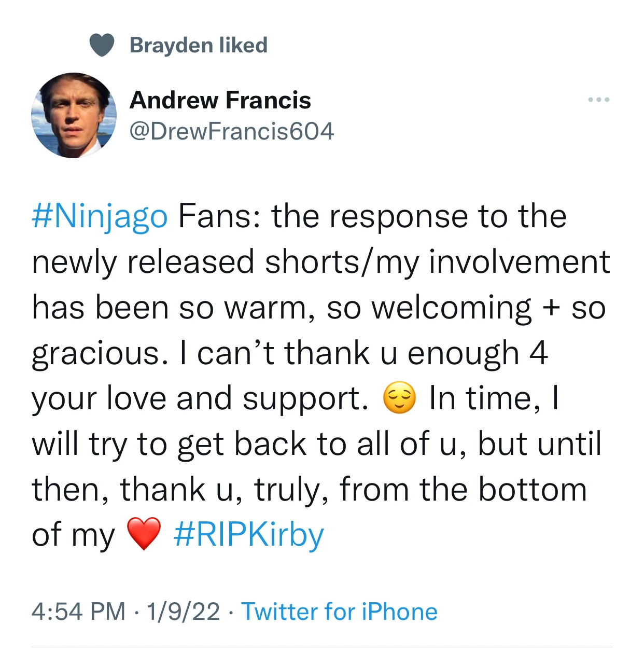This screenshot has width=644, height=651.
Task: Open the #RIPKirby hashtag
Action: tap(249, 534)
